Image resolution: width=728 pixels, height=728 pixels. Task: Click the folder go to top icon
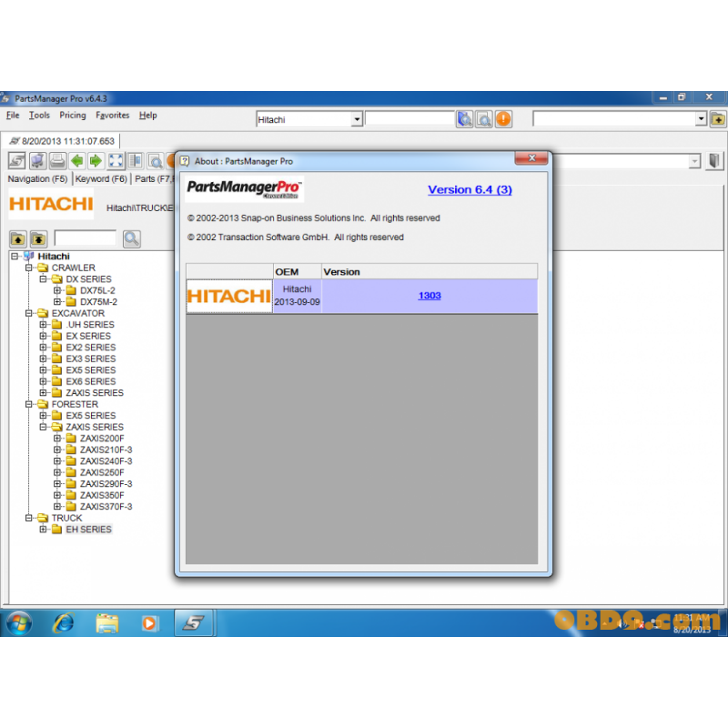(38, 239)
